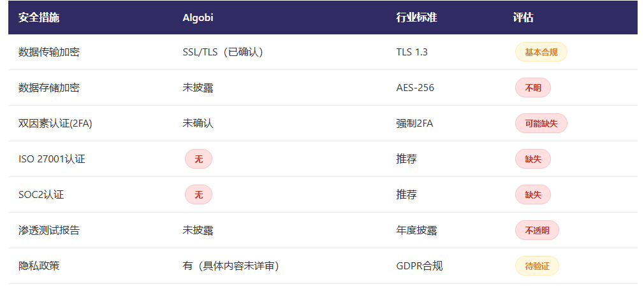Click the Algobi column header
Screen dimensions: 644x289
coord(198,18)
